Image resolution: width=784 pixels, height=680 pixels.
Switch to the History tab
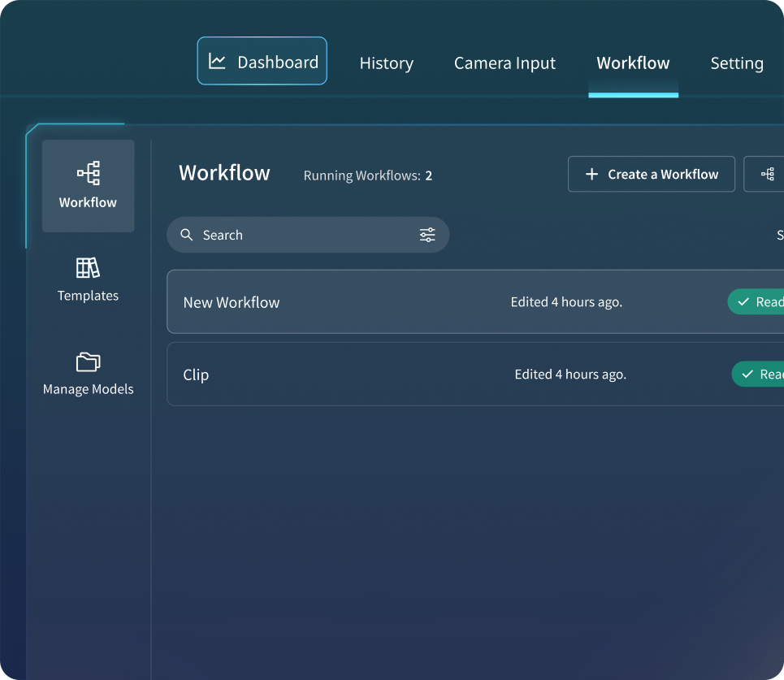pyautogui.click(x=387, y=63)
